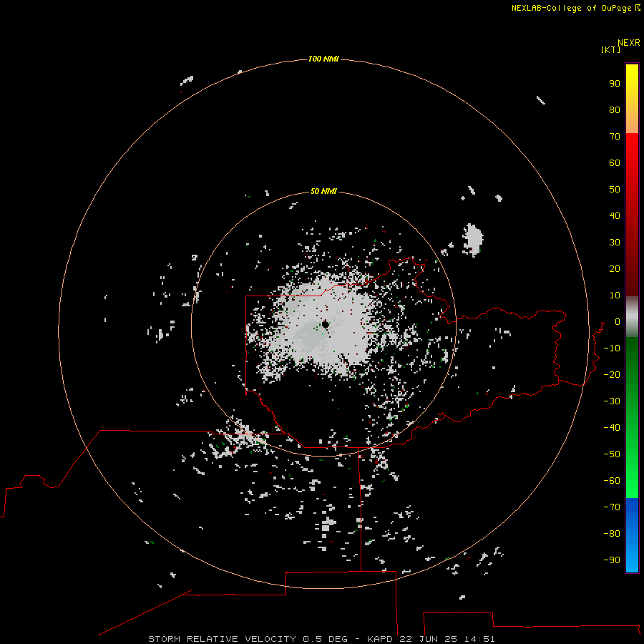This screenshot has height=644, width=644.
Task: Click the -80 value on the velocity scale
Action: (x=612, y=534)
